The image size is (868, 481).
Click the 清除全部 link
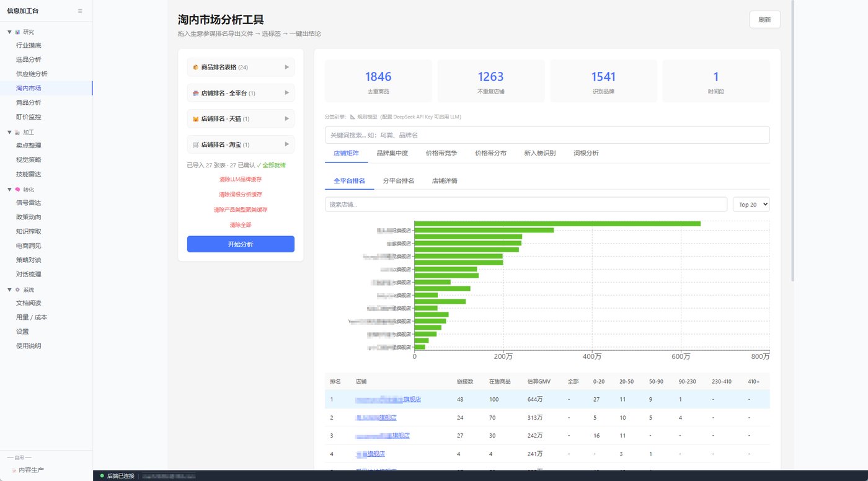tap(241, 225)
